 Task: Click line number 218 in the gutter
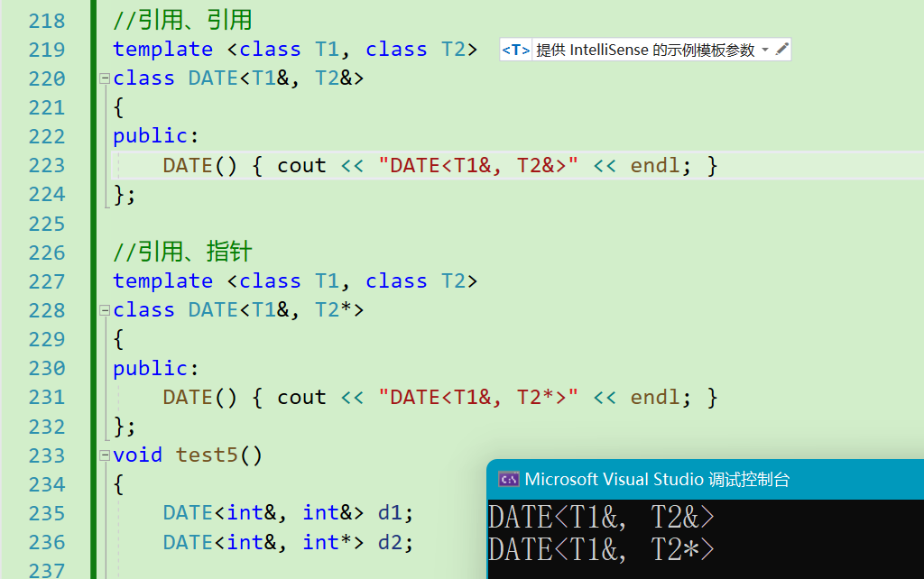[47, 22]
